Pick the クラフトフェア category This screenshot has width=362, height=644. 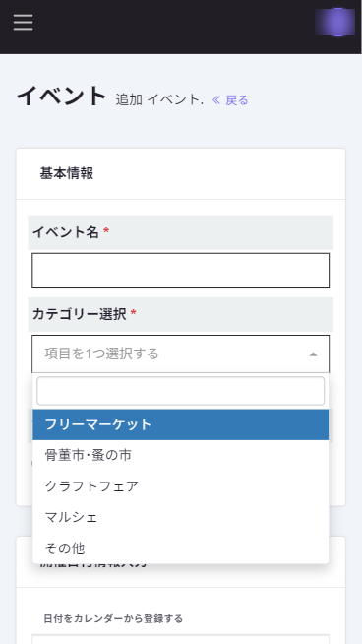(181, 486)
